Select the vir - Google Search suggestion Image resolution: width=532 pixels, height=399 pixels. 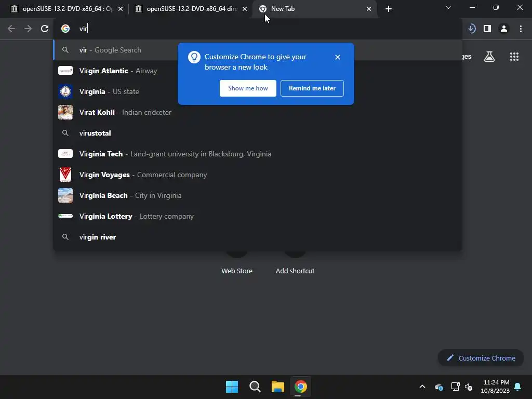click(x=258, y=50)
